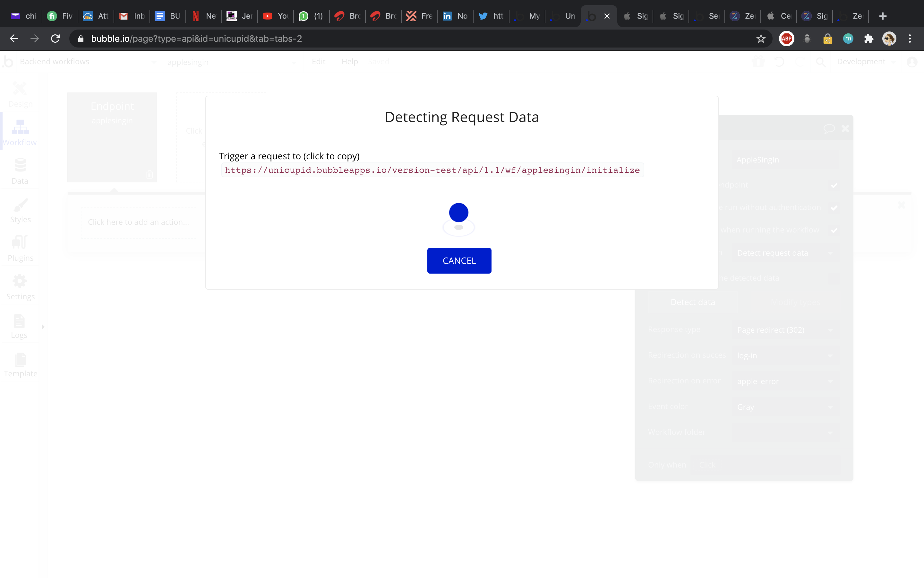Open the Redirection on success dropdown
This screenshot has height=578, width=924.
tap(785, 355)
